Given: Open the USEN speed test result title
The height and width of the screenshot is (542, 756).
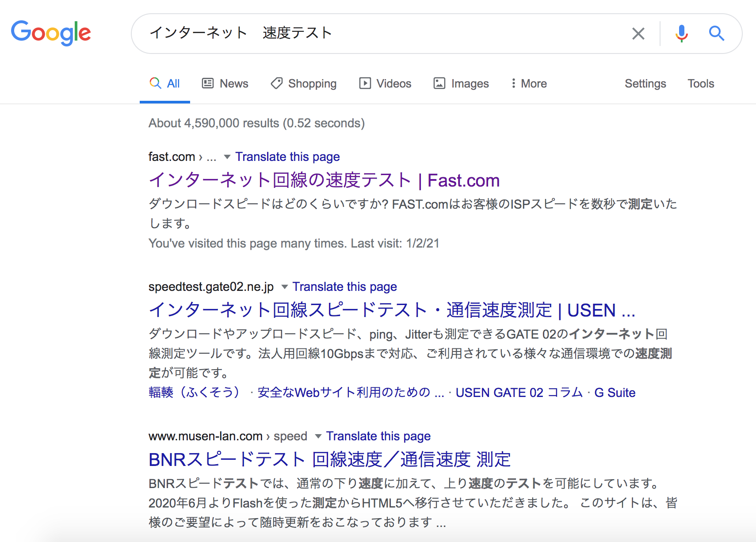Looking at the screenshot, I should point(391,310).
